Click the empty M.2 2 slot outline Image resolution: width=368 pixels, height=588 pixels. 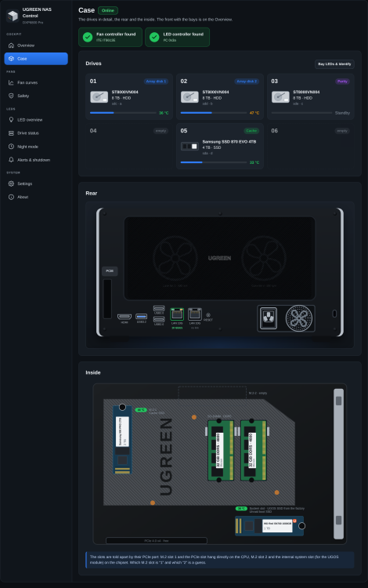[212, 393]
